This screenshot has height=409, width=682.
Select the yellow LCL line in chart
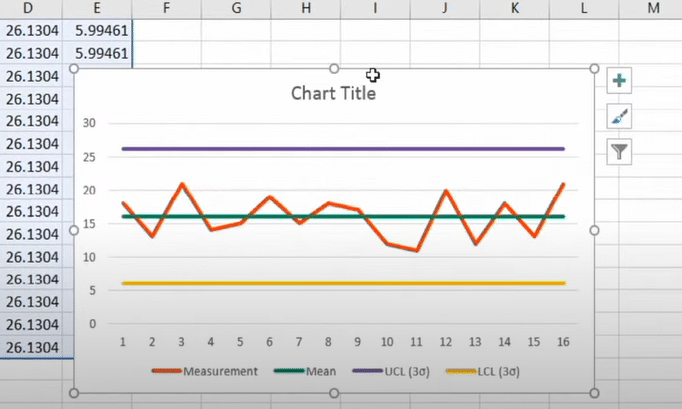point(343,283)
